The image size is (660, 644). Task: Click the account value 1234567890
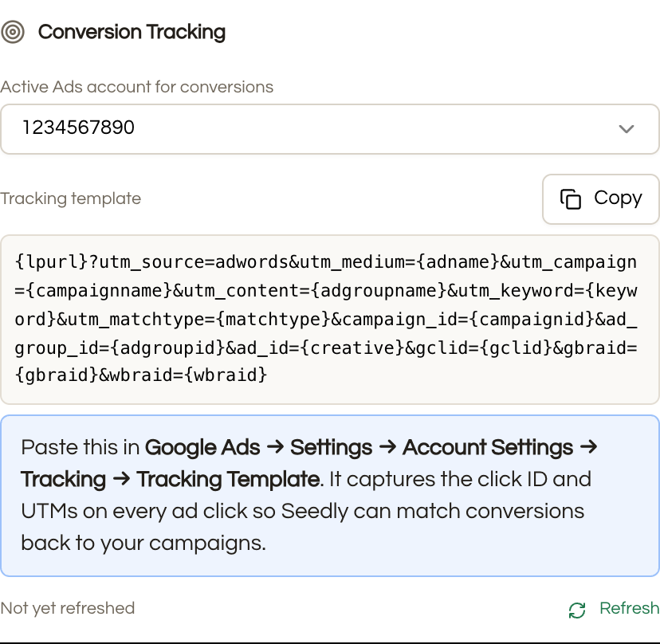78,128
